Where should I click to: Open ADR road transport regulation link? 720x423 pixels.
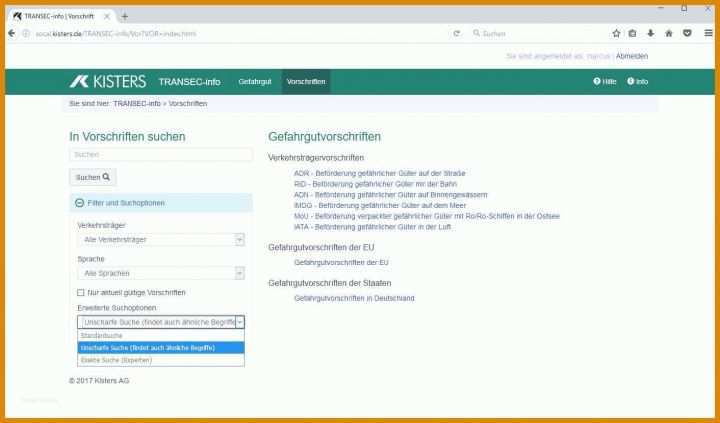point(380,174)
